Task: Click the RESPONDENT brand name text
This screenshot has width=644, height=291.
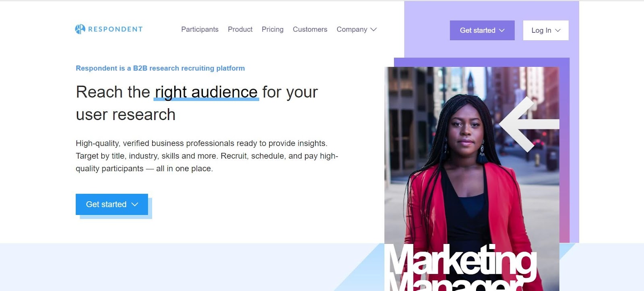Action: (x=116, y=29)
